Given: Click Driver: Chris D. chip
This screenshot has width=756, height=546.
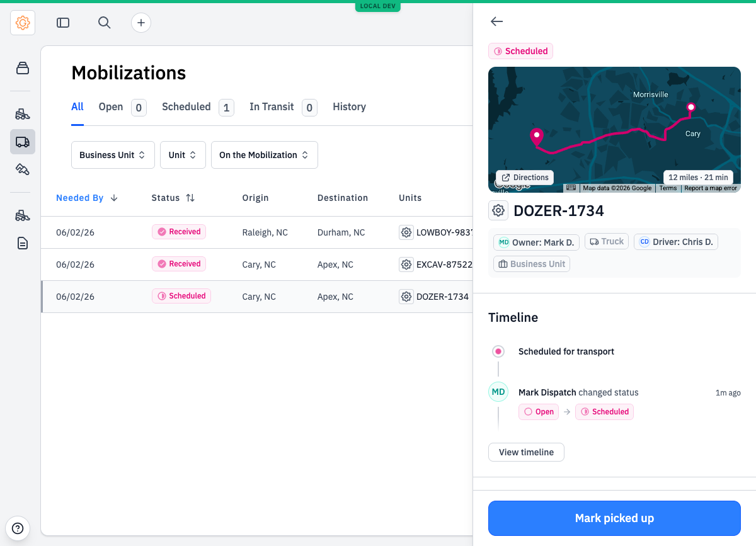Looking at the screenshot, I should click(676, 242).
